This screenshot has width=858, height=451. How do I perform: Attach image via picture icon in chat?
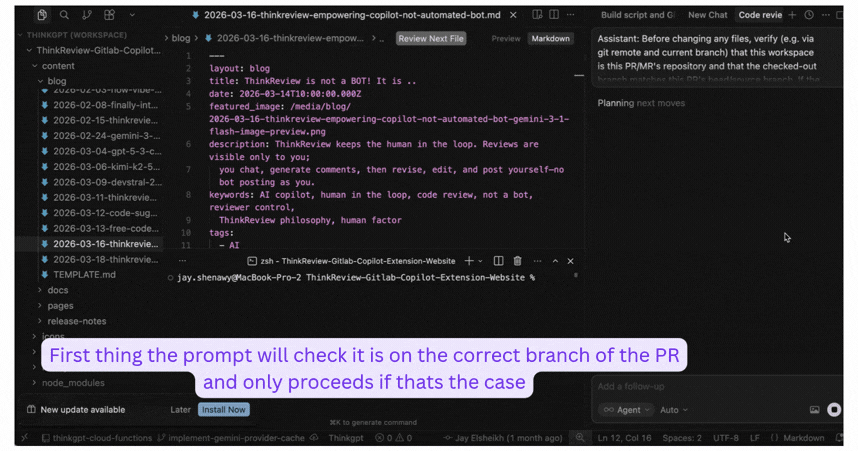[x=814, y=409]
